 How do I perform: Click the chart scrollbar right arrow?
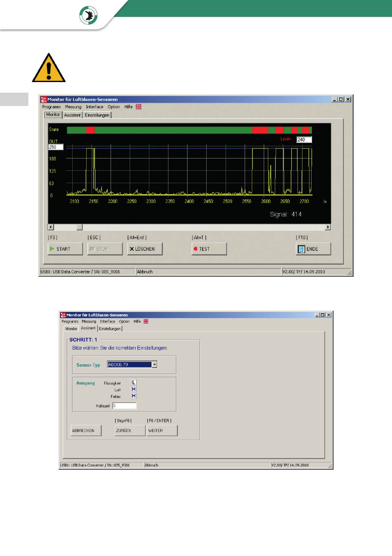tap(328, 227)
